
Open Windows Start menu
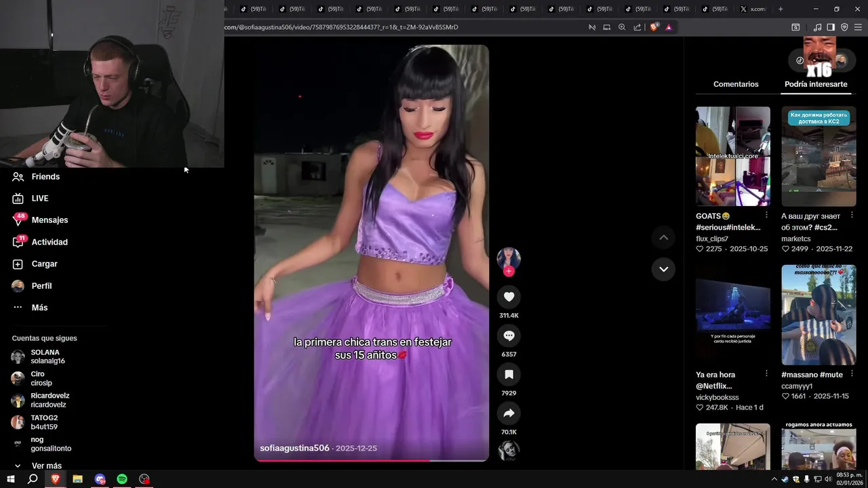click(11, 479)
